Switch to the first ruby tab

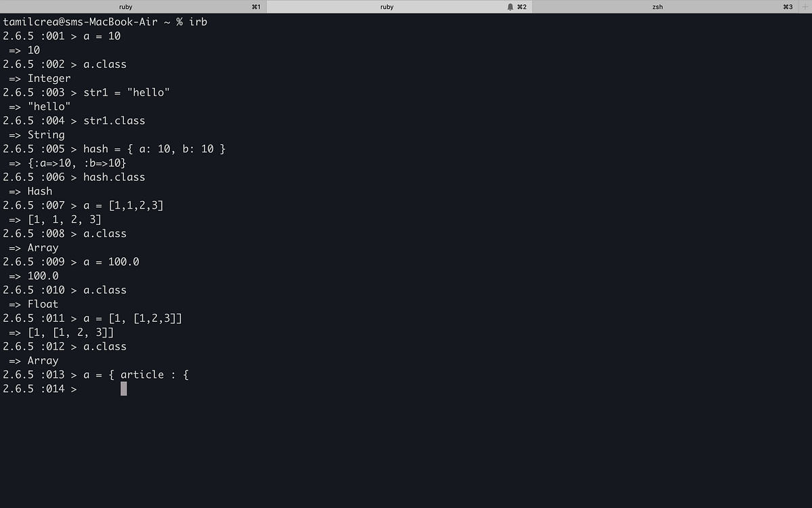click(x=125, y=7)
